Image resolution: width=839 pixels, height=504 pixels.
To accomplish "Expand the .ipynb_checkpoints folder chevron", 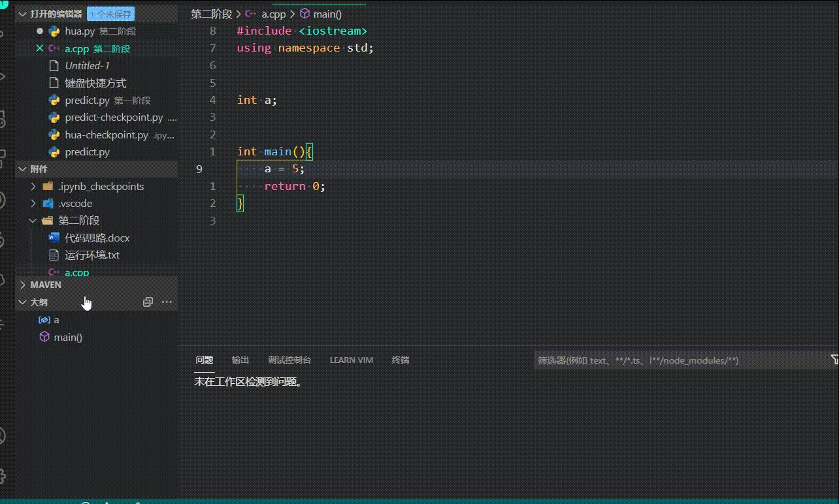I will click(x=34, y=186).
